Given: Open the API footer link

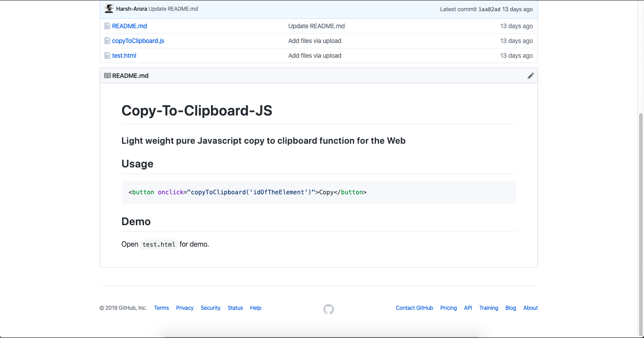Looking at the screenshot, I should click(468, 308).
